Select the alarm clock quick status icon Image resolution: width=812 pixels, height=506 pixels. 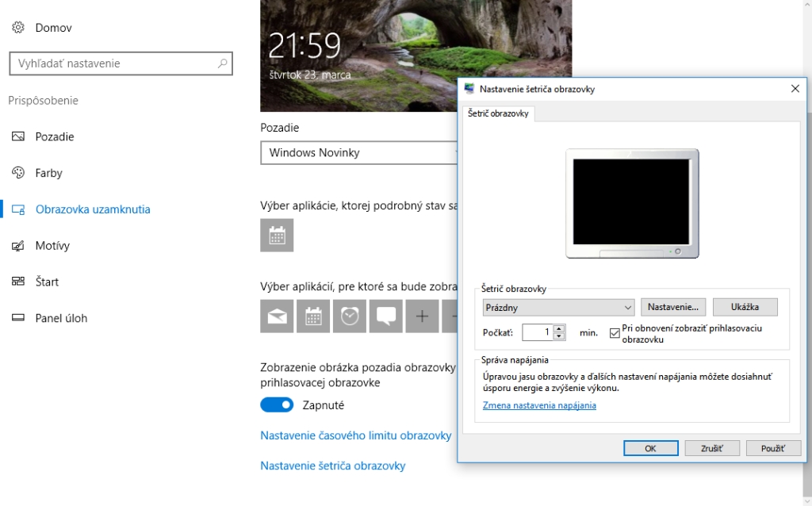pyautogui.click(x=350, y=316)
